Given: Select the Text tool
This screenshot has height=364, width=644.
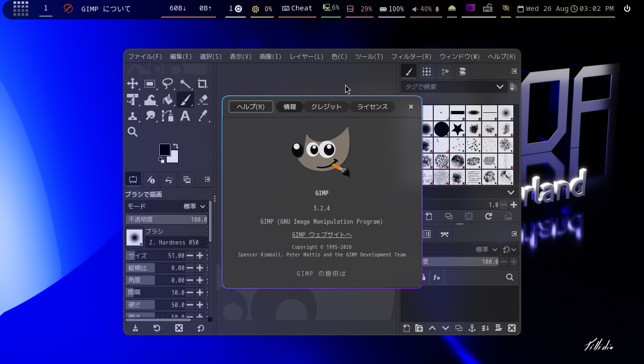Looking at the screenshot, I should 185,116.
